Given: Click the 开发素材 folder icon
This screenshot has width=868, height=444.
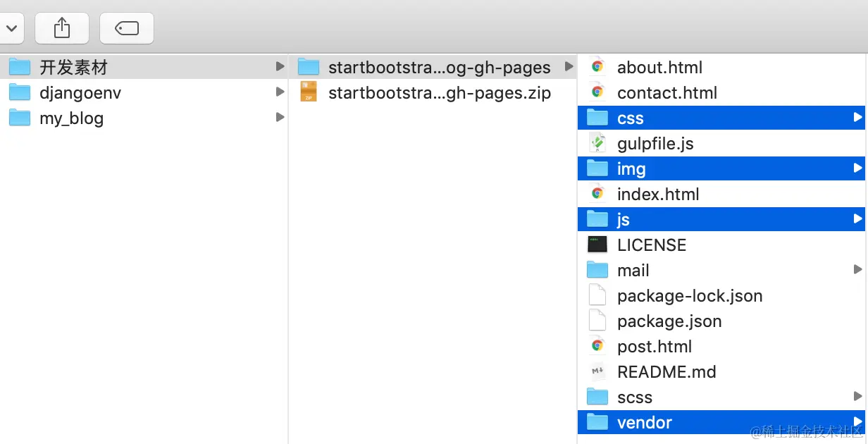Looking at the screenshot, I should 20,67.
